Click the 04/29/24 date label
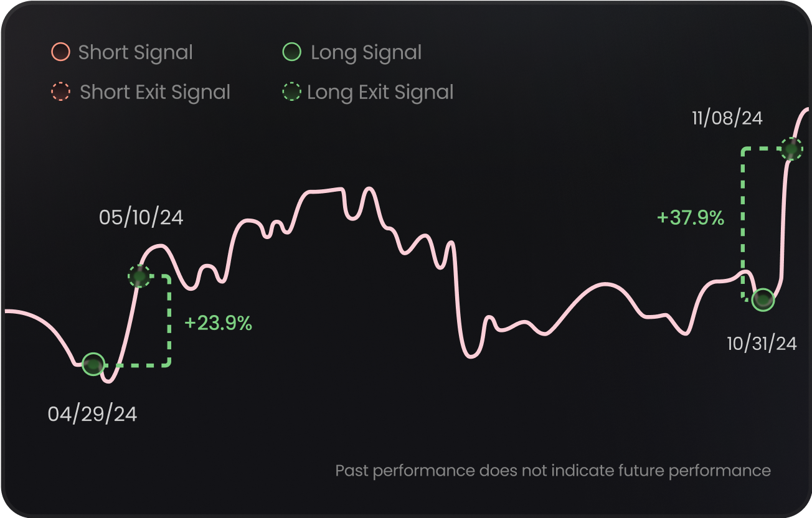This screenshot has width=812, height=518. pyautogui.click(x=92, y=415)
